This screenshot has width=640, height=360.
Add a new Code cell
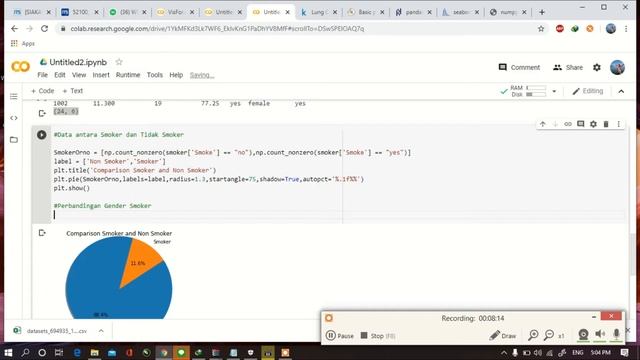pos(42,91)
